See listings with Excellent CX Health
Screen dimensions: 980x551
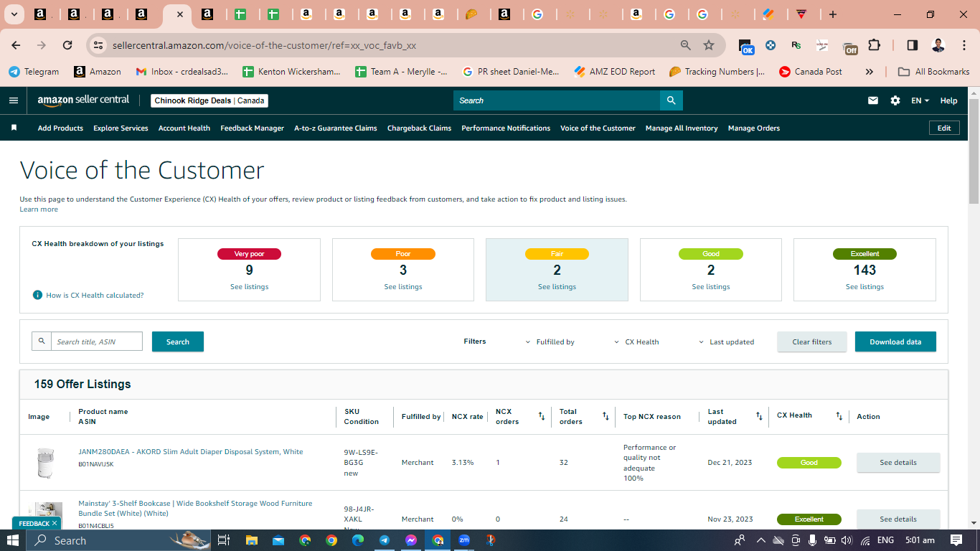pos(864,287)
